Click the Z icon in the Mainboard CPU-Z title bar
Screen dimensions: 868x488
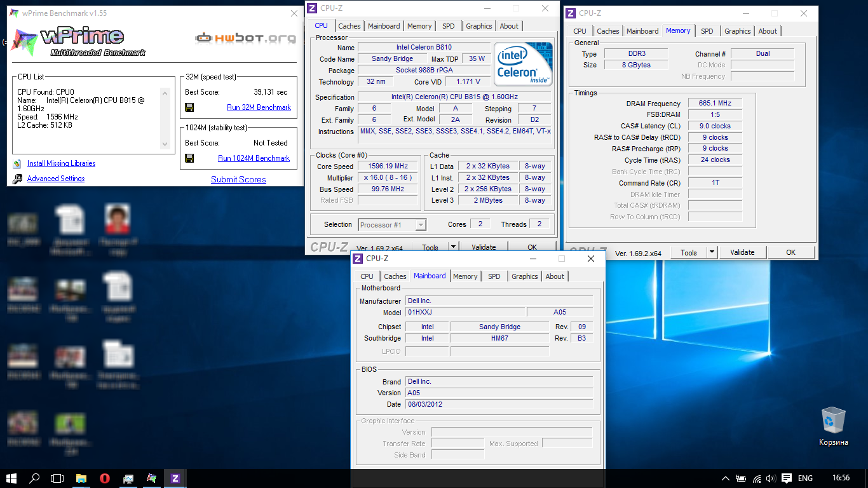tap(358, 259)
